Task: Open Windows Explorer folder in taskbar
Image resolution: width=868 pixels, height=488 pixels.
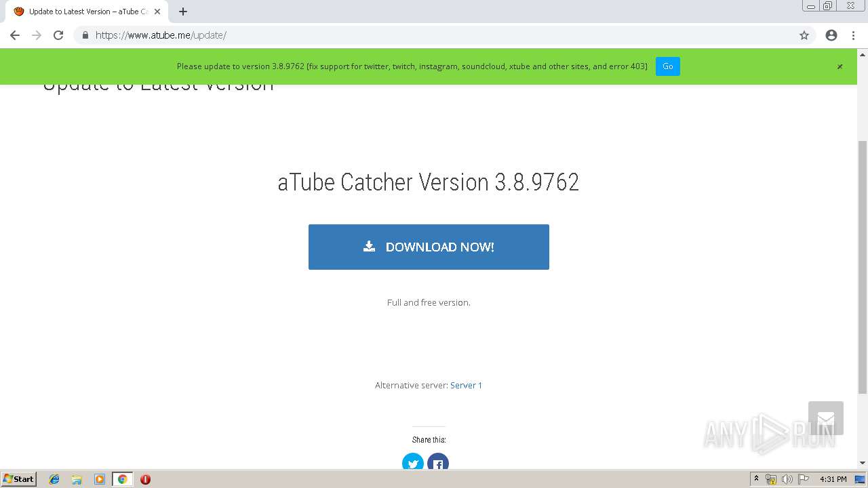Action: 77,479
